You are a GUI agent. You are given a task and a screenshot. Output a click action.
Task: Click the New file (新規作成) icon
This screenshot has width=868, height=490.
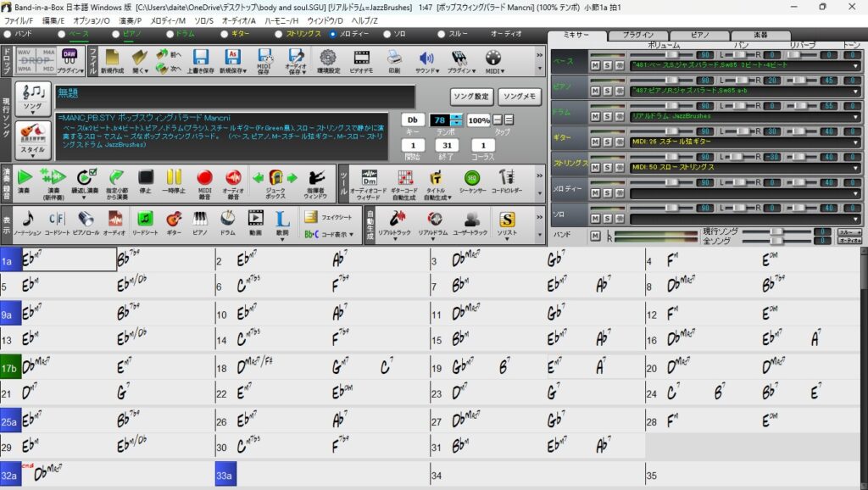pos(113,61)
